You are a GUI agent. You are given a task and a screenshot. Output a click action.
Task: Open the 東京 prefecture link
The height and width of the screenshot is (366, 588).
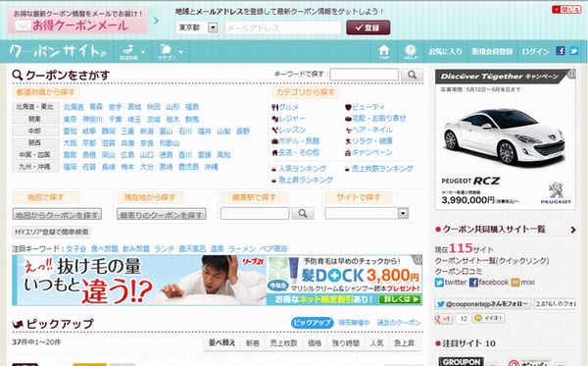coord(71,119)
